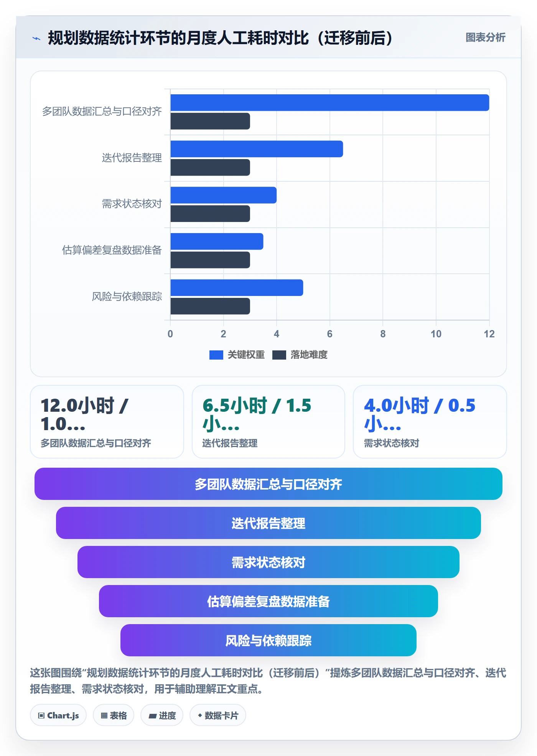Viewport: 537px width, 756px height.
Task: Click the x-axis tick value 6
Action: coord(329,334)
